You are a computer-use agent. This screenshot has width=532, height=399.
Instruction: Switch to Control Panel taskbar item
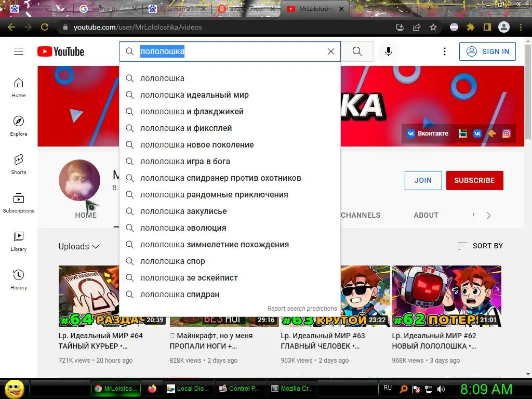pyautogui.click(x=239, y=389)
